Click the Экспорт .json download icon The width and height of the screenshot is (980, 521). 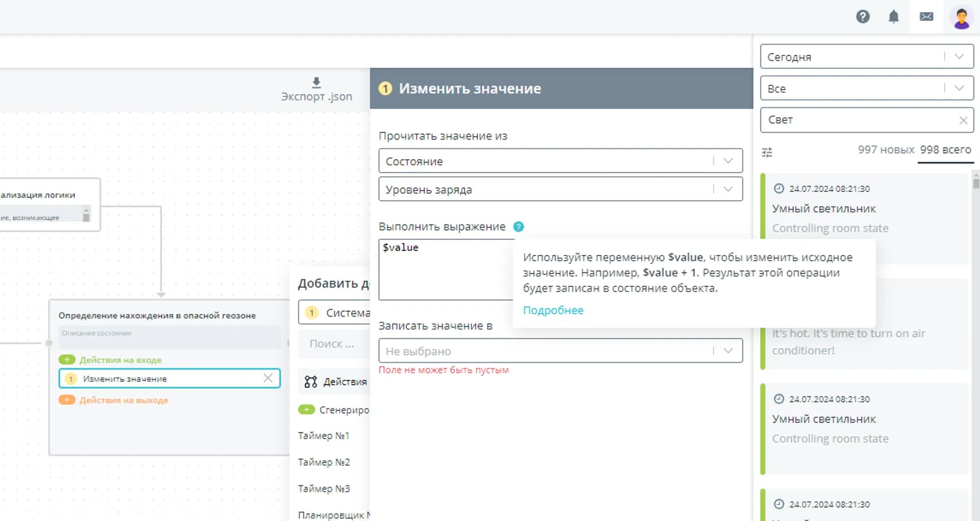click(317, 82)
